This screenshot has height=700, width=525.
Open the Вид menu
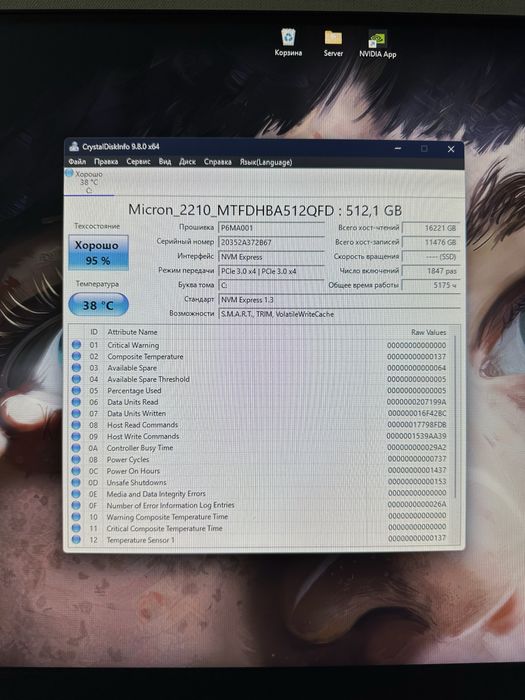coord(165,162)
